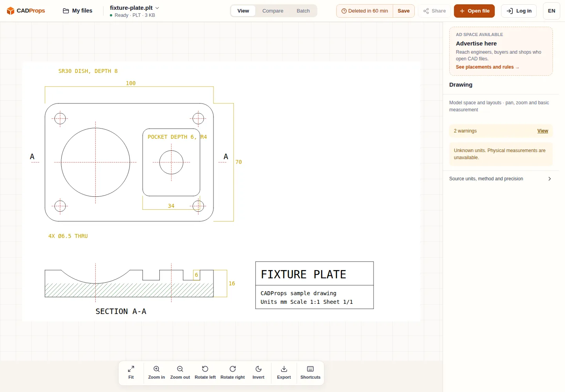This screenshot has height=392, width=565.
Task: Click the Drawing panel heading
Action: 461,85
